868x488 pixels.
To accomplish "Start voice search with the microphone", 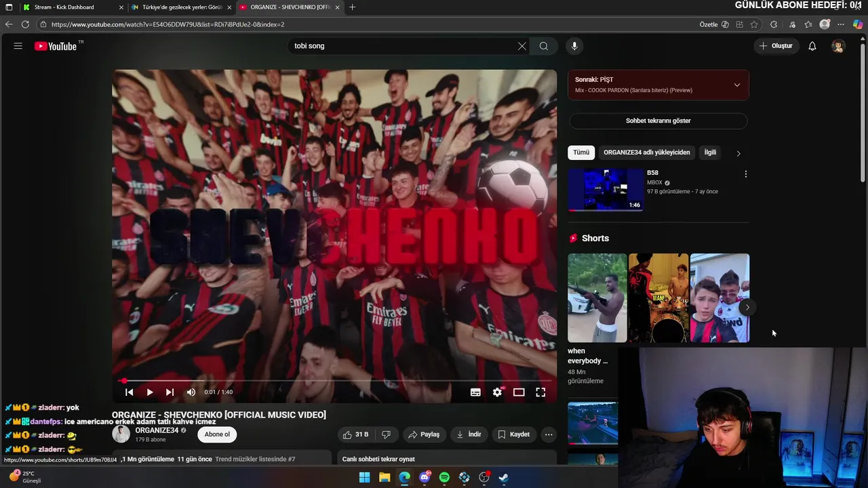I will [574, 46].
